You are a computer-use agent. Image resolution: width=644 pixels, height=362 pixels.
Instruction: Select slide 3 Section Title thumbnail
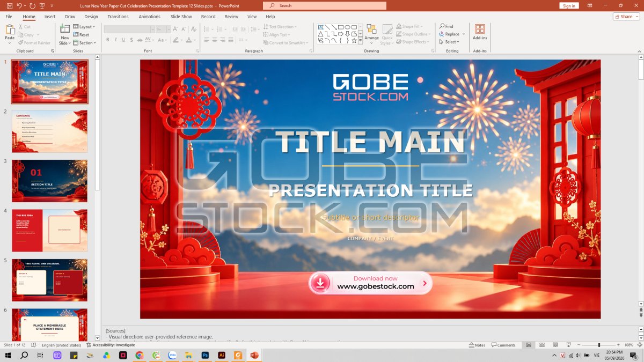coord(49,181)
